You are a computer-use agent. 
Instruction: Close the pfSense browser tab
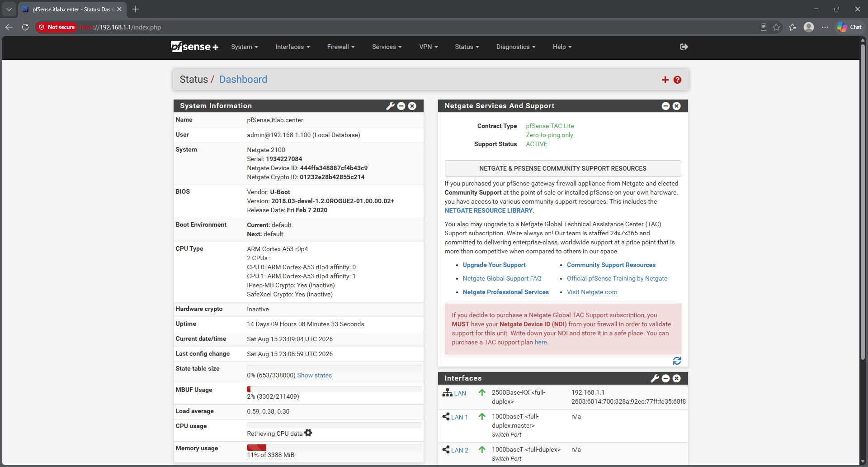119,9
